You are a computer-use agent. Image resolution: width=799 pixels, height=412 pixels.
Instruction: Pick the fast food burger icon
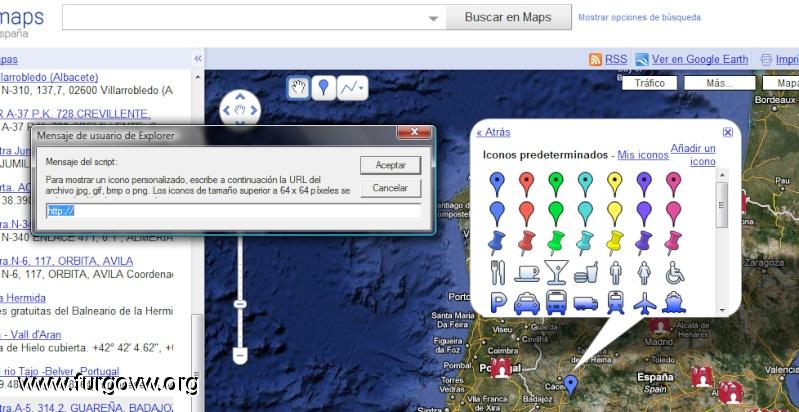[x=585, y=273]
